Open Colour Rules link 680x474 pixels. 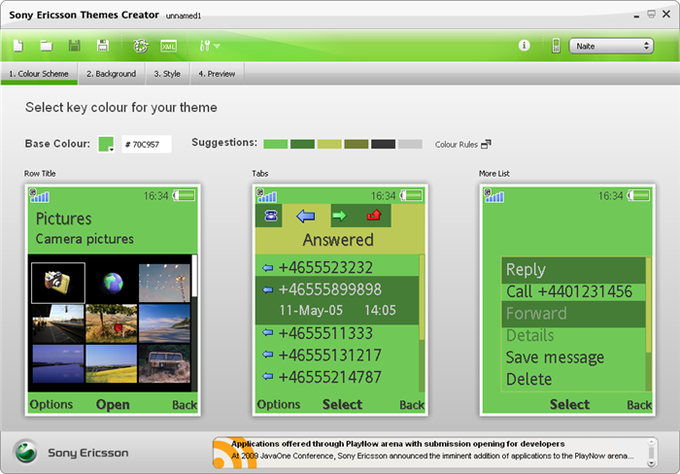(463, 144)
